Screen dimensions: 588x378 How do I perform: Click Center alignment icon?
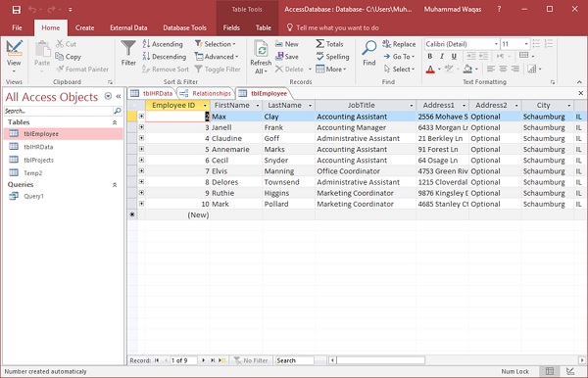pos(503,69)
